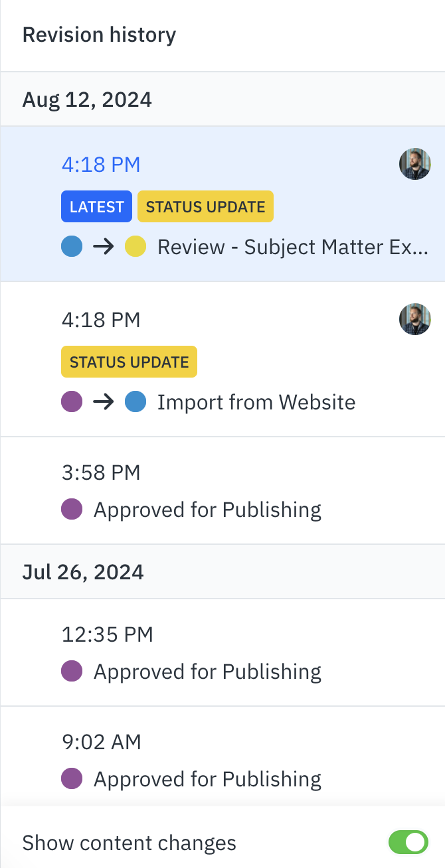The width and height of the screenshot is (445, 868).
Task: Collapse the Jul 26, 2024 date group
Action: (x=82, y=571)
